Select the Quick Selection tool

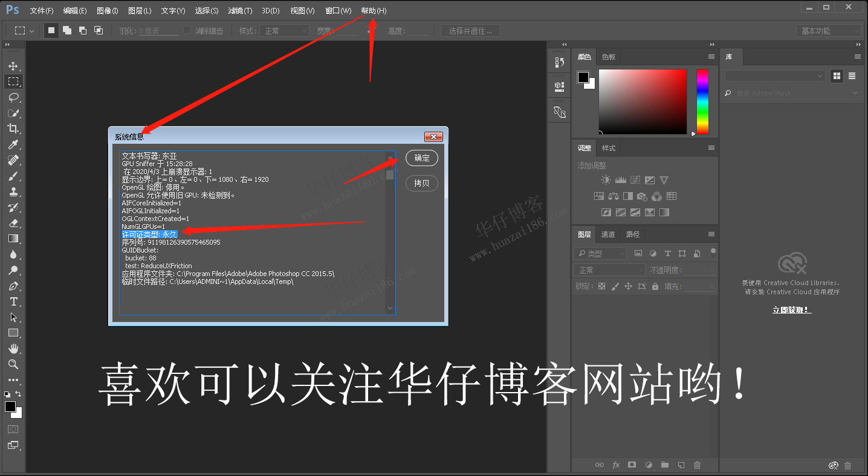tap(13, 113)
